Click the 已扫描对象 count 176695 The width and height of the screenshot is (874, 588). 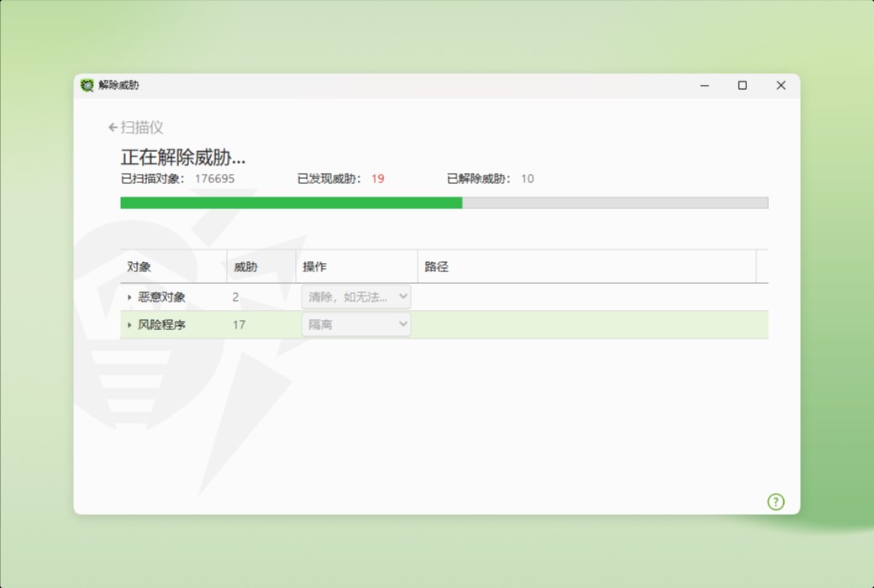214,179
